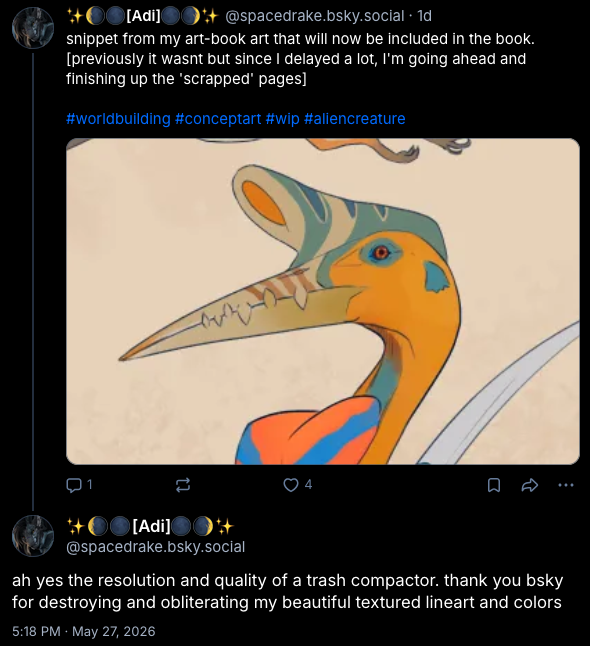Click the 5:18 PM May 27, 2026 timestamp
590x646 pixels.
(x=84, y=631)
